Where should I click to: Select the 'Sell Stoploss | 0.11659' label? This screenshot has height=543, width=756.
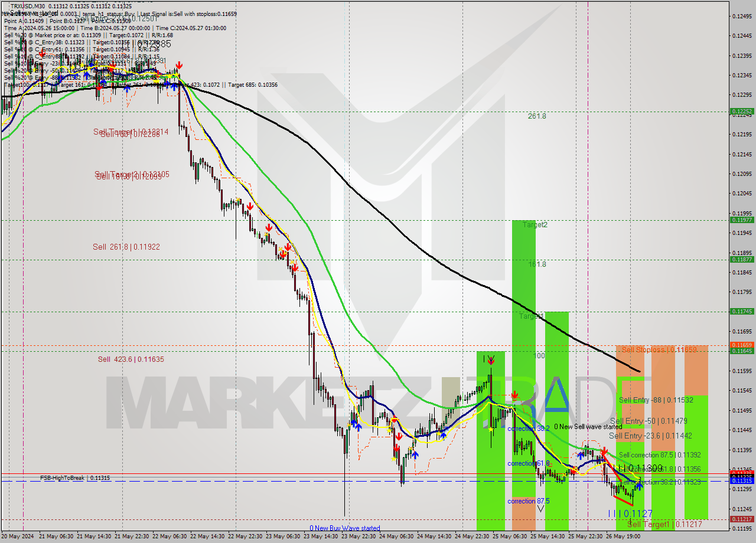coord(659,350)
